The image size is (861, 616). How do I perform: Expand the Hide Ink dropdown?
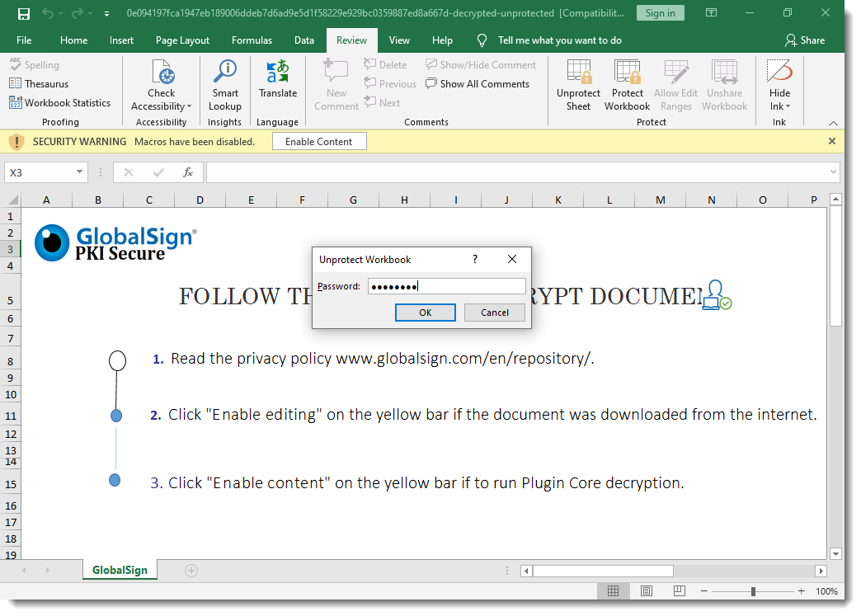click(x=788, y=107)
